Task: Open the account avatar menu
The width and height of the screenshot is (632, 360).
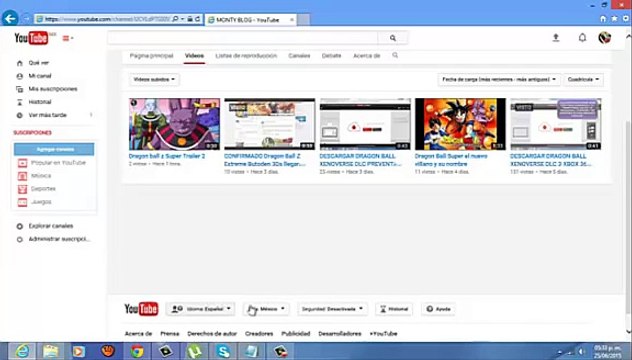Action: 605,38
